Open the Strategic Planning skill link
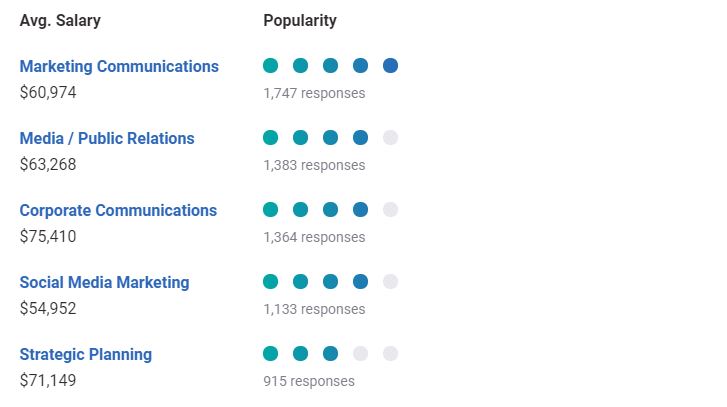Screen dimensions: 727x407 [86, 354]
